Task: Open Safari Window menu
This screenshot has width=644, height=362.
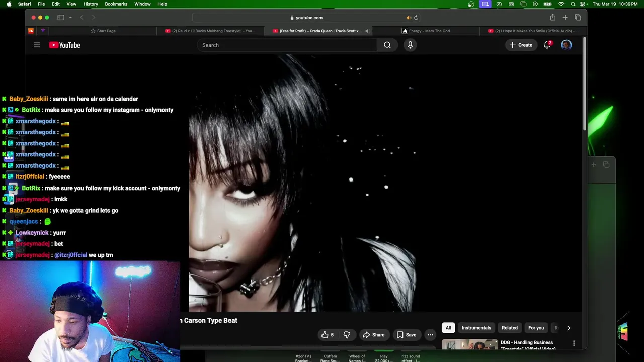Action: (142, 4)
